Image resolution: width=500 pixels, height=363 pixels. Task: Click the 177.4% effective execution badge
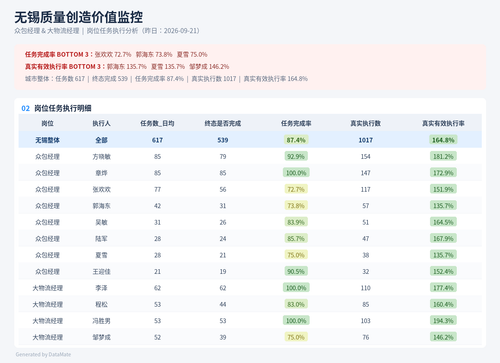coord(443,288)
